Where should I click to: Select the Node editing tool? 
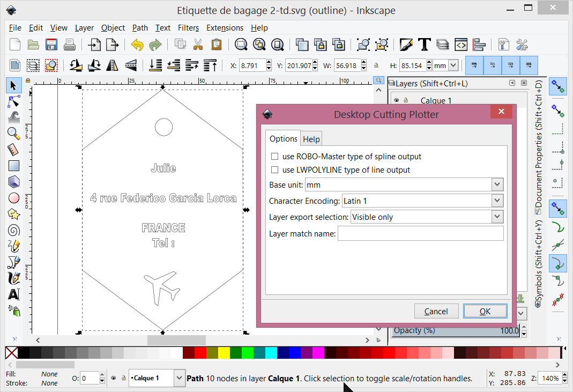click(x=13, y=101)
